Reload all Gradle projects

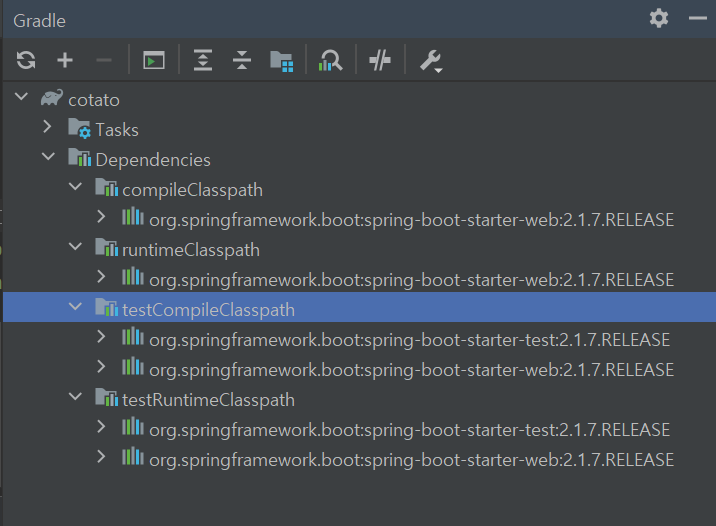click(x=26, y=60)
